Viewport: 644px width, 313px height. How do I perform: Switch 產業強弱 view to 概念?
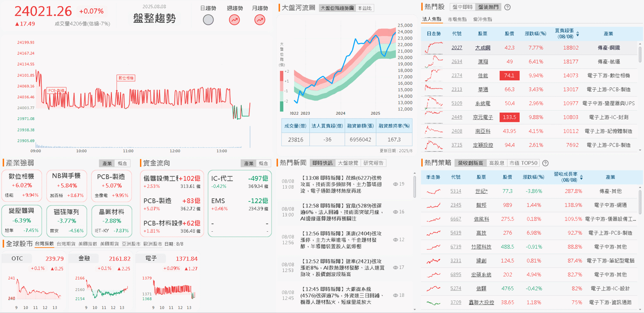coord(122,163)
